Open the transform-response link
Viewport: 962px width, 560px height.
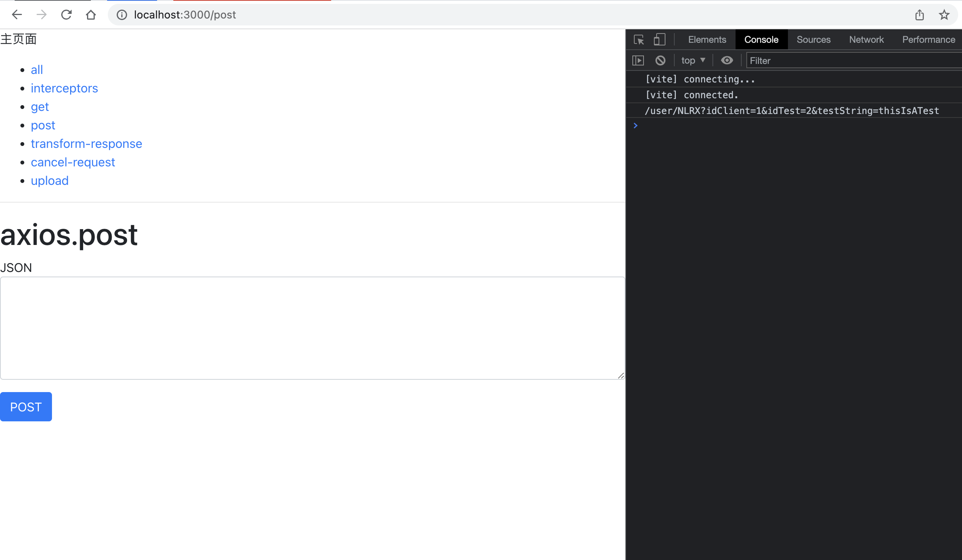pyautogui.click(x=86, y=144)
